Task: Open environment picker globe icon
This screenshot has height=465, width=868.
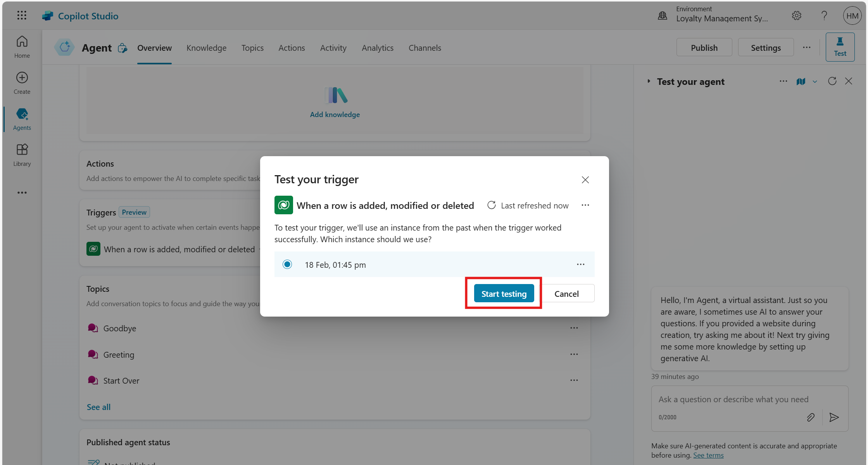Action: [663, 15]
